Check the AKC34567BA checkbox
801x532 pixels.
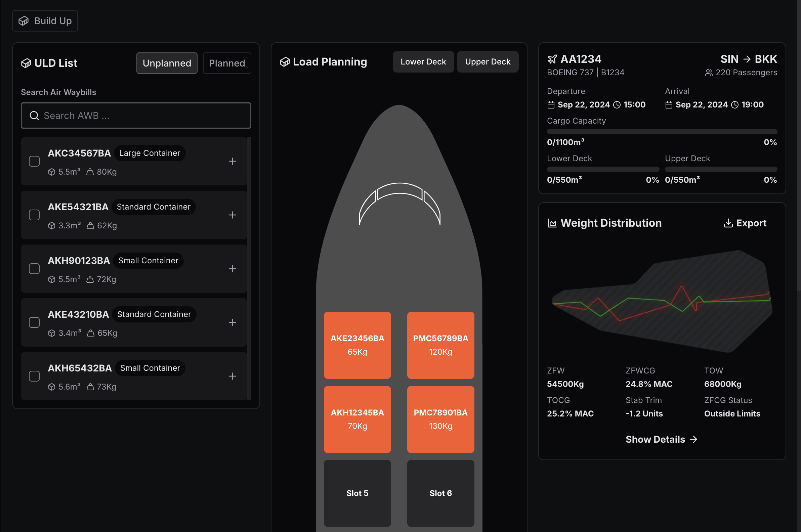(x=34, y=161)
